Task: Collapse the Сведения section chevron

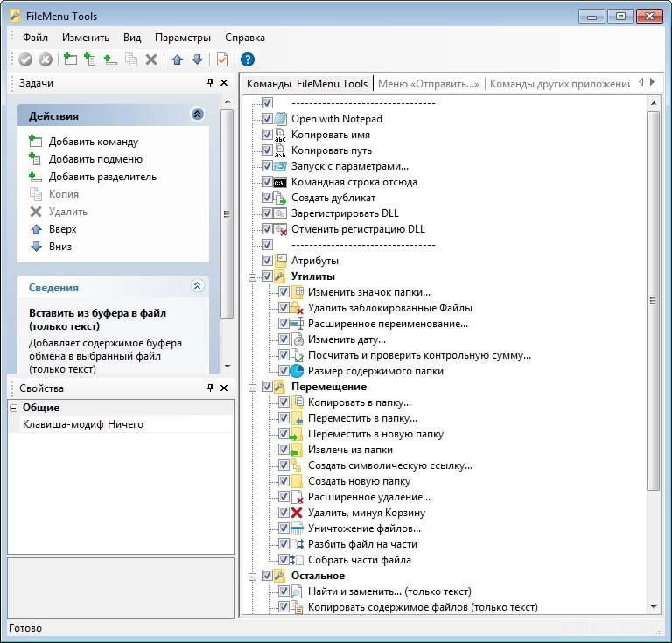Action: [x=197, y=286]
